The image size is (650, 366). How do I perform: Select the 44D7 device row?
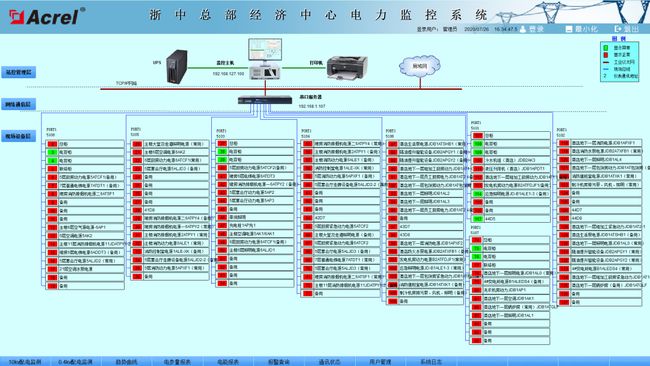[600, 210]
